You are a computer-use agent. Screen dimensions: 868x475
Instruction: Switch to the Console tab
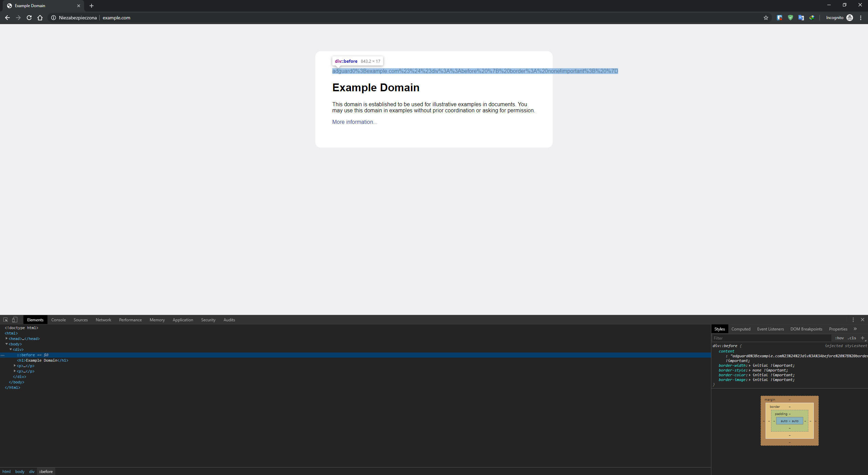click(x=58, y=320)
